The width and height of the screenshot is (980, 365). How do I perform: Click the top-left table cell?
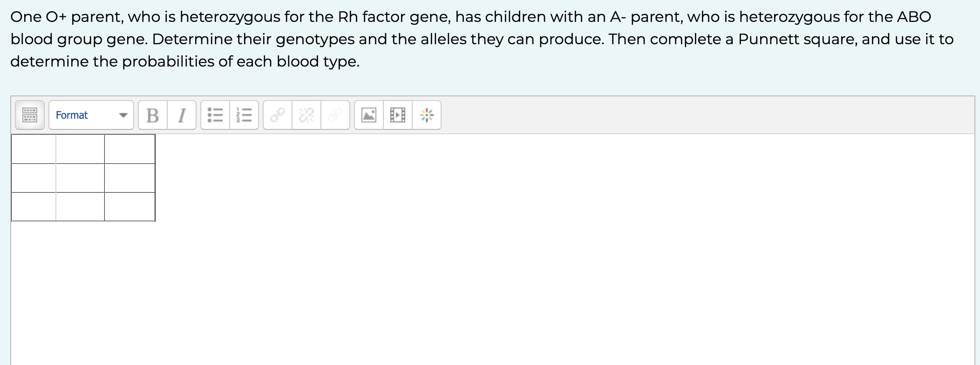[34, 149]
